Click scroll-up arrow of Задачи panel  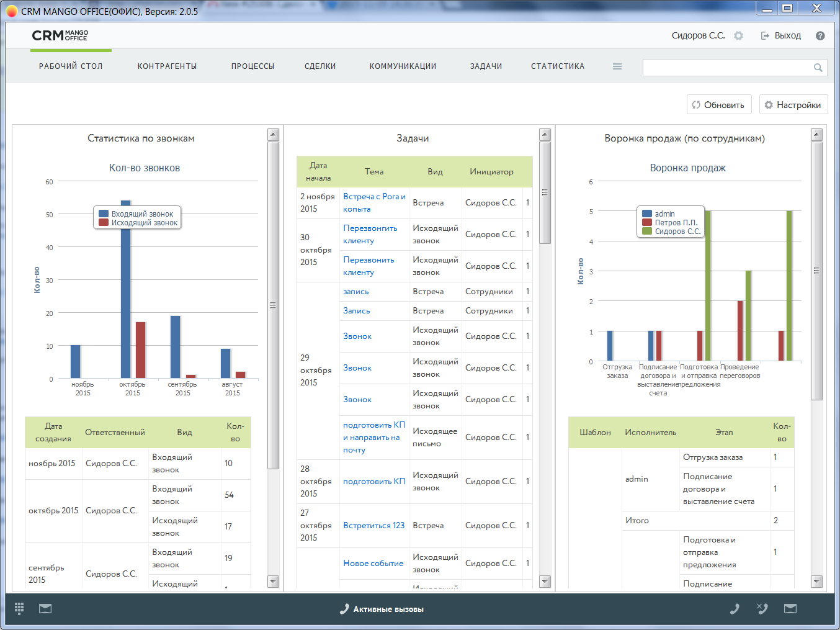545,135
